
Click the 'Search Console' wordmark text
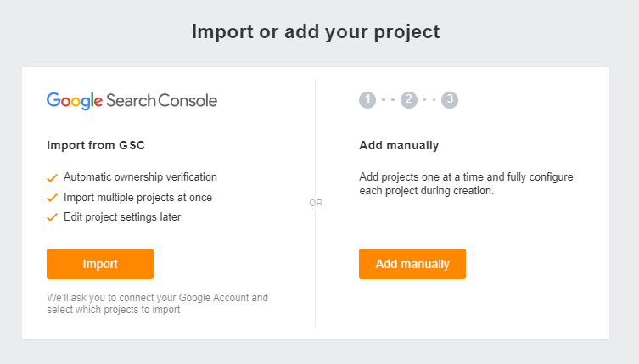(161, 100)
